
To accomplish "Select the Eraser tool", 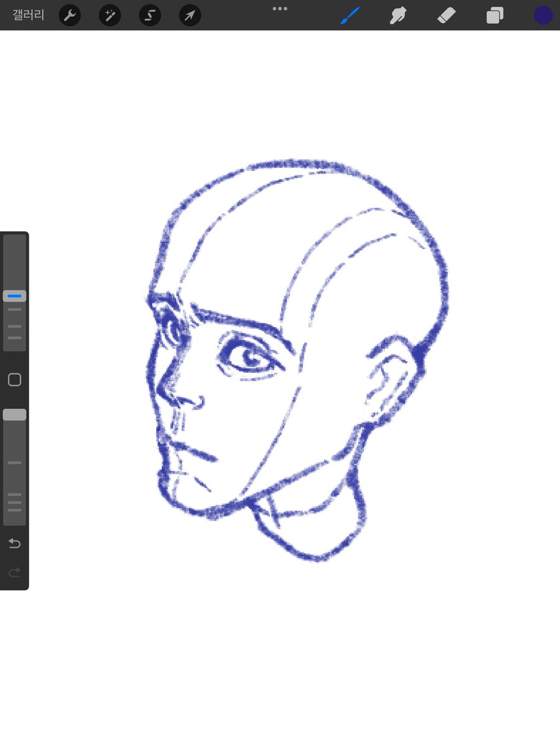I will [x=447, y=16].
